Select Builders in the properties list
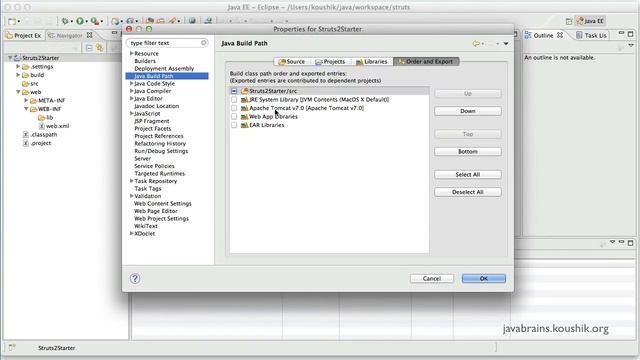This screenshot has height=360, width=640. (x=145, y=61)
